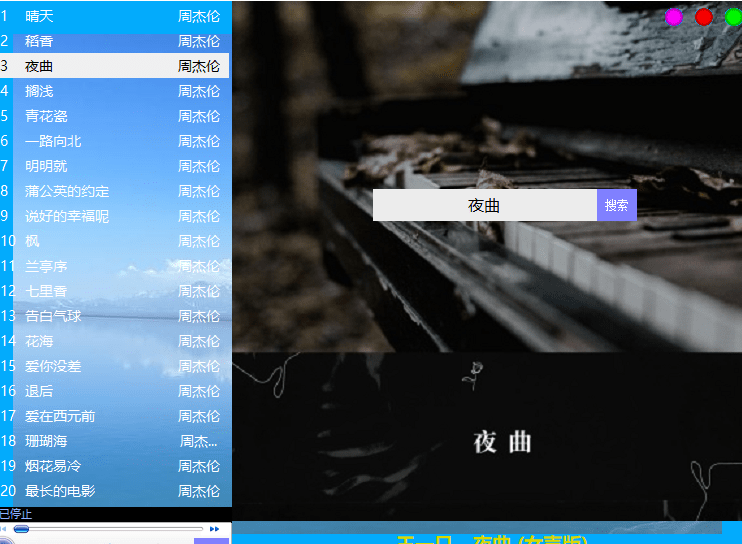The height and width of the screenshot is (544, 742).
Task: Select song 七里香 in the playlist
Action: click(x=47, y=291)
